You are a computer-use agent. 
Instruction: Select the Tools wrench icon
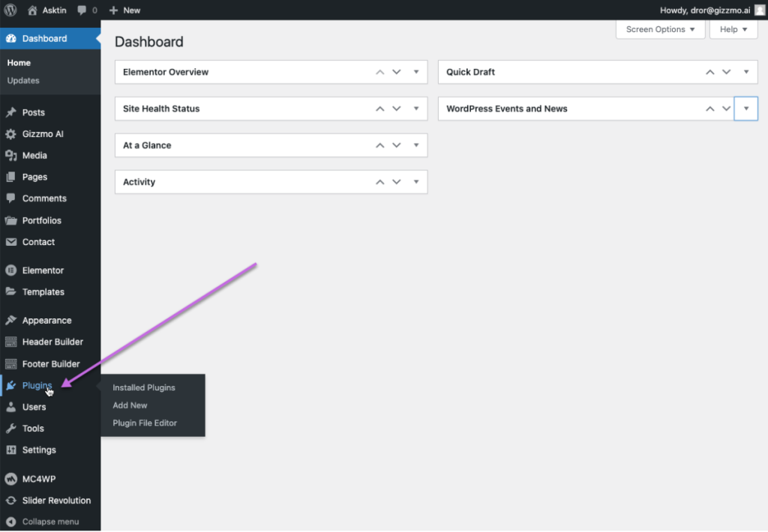click(10, 429)
